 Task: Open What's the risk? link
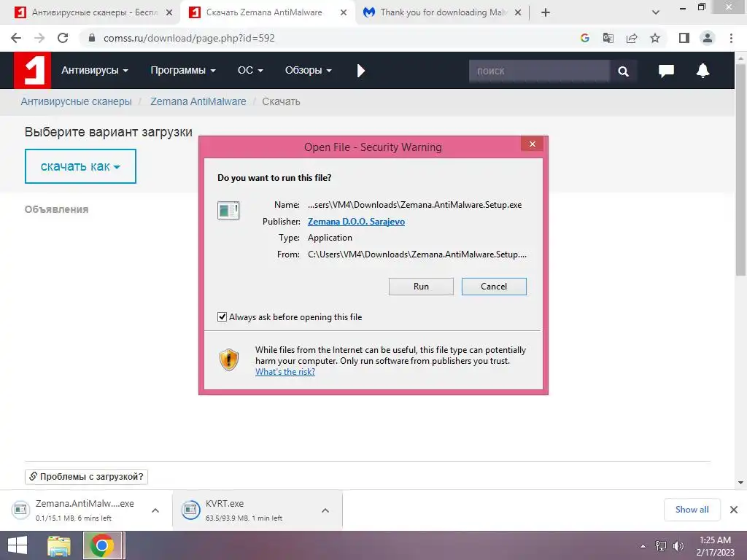click(x=285, y=372)
